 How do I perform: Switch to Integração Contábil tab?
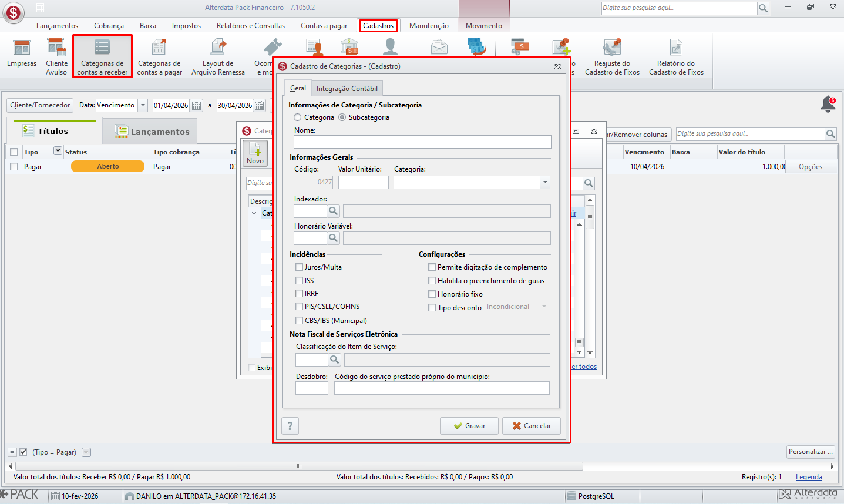point(347,89)
